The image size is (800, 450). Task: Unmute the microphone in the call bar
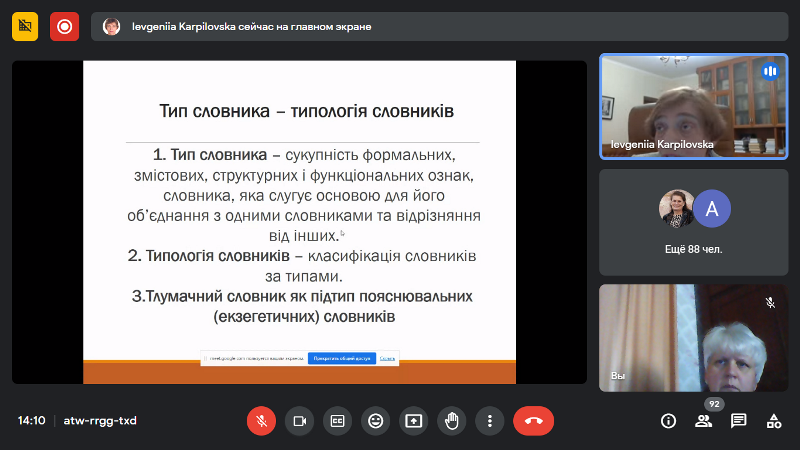click(261, 421)
